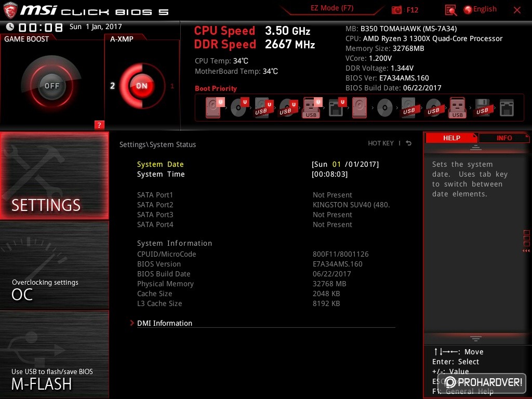Click the CPU Speed 3.50 GHz readout
Viewport: 532px width, 399px height.
click(252, 31)
